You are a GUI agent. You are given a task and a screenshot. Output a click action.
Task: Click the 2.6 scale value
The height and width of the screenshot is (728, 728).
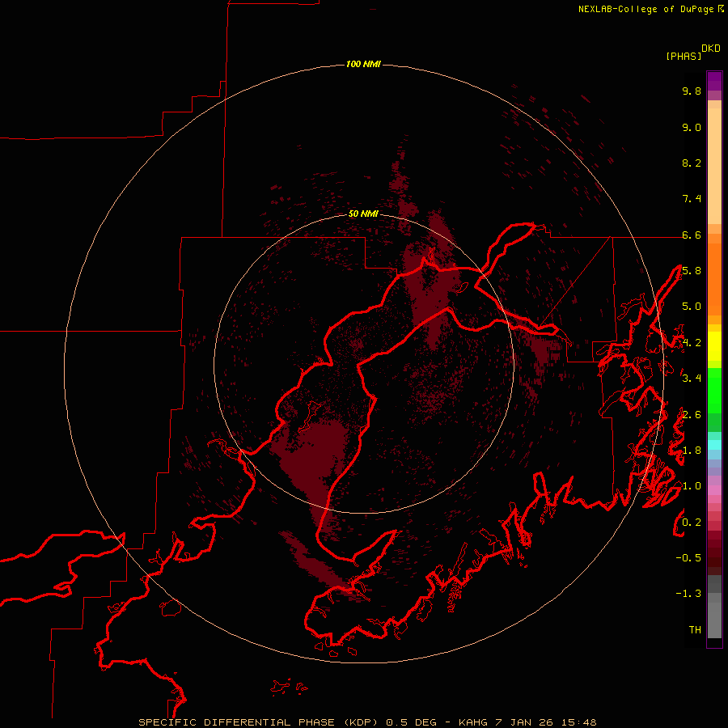[692, 415]
